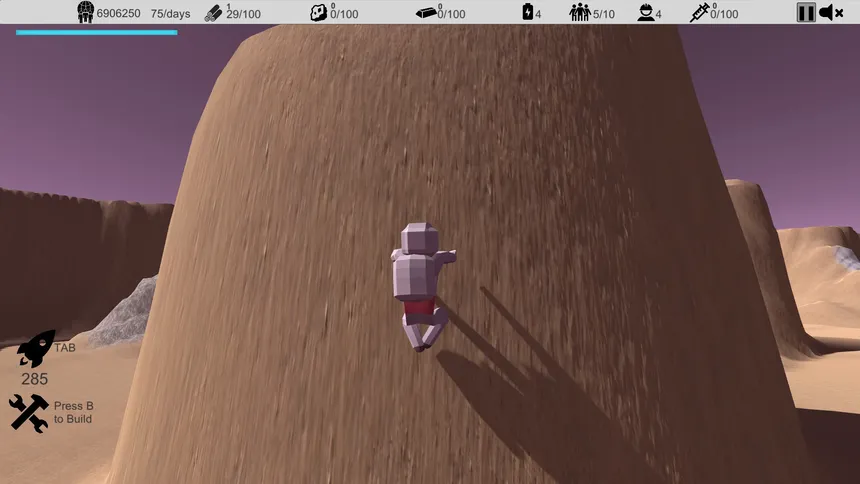Screen dimensions: 860x484
Task: Click the 0/100 ore count
Action: coord(344,14)
